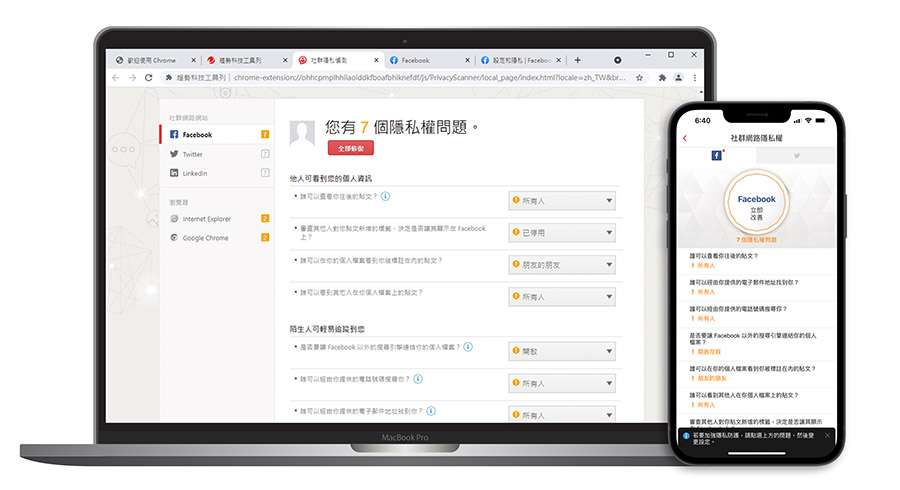900x490 pixels.
Task: Dismiss the phone tip banner with X
Action: click(x=827, y=435)
